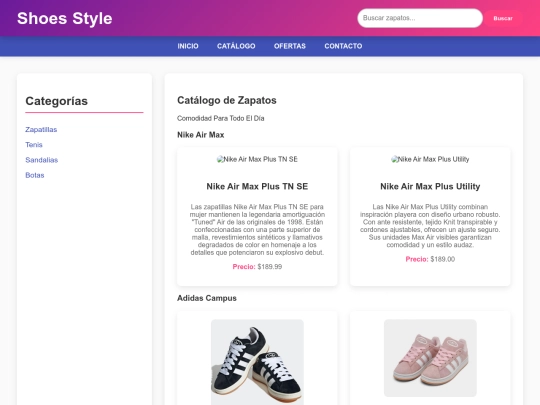The width and height of the screenshot is (540, 405).
Task: Click the pink Buscar button
Action: (503, 18)
